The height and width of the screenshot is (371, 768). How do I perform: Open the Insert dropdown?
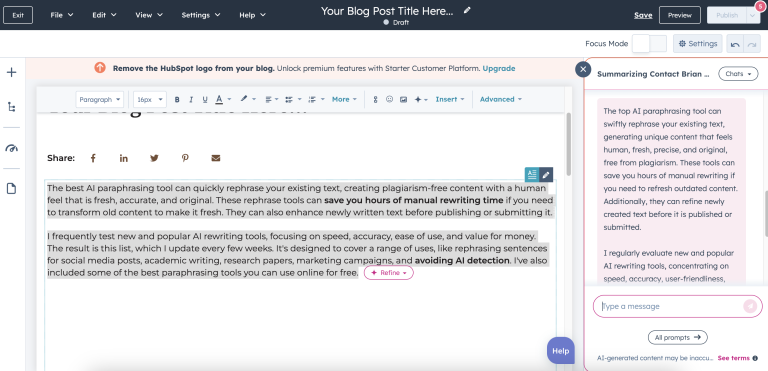click(x=450, y=99)
